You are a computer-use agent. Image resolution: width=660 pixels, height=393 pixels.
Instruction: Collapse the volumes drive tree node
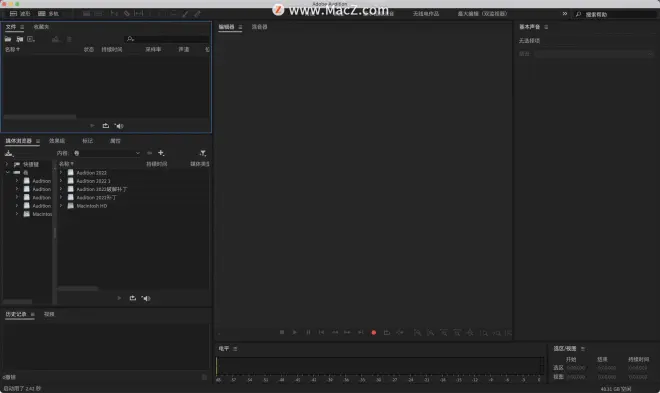coord(7,173)
